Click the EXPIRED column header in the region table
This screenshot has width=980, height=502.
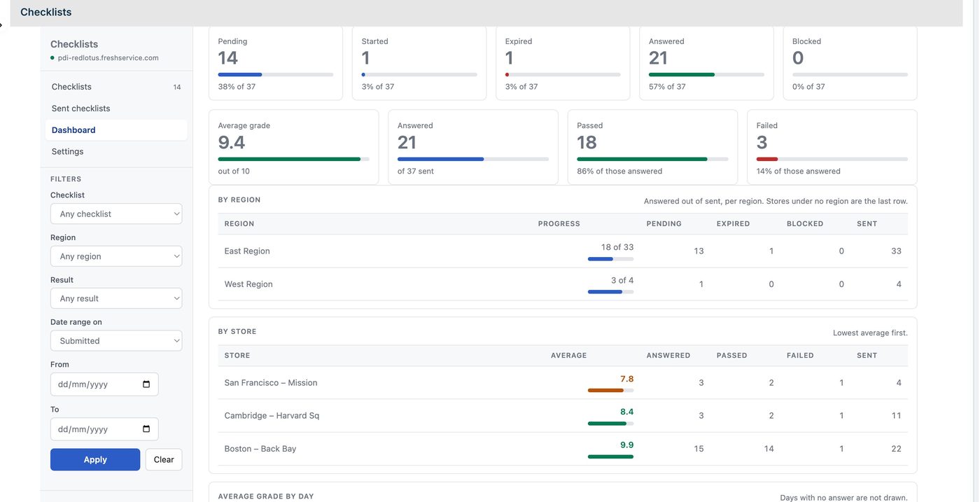click(x=733, y=224)
